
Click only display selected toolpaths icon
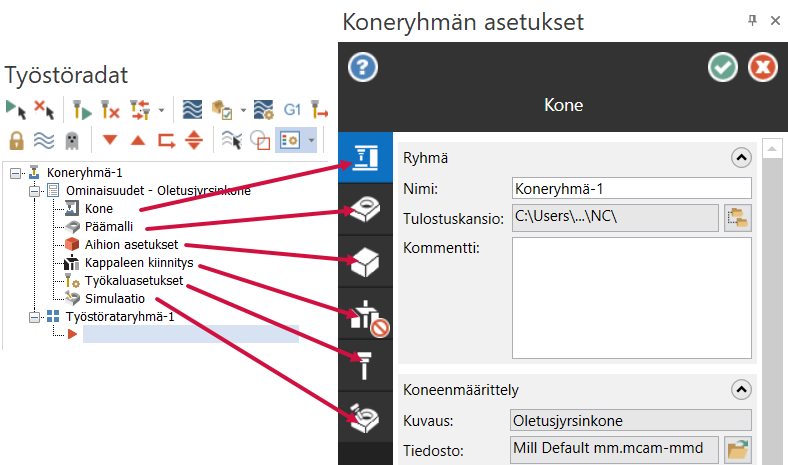[232, 140]
